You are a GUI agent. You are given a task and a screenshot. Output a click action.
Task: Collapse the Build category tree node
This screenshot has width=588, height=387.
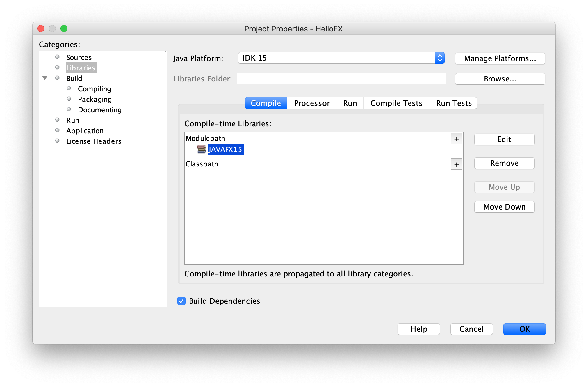[x=45, y=78]
